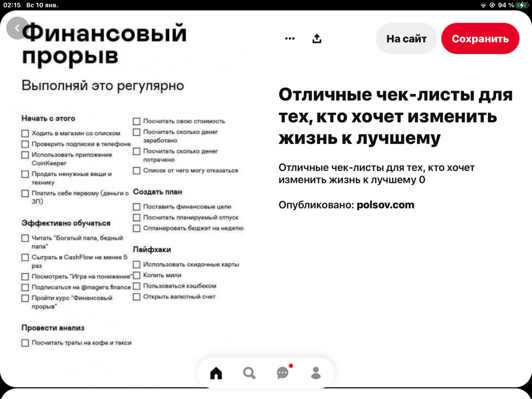Check box Использовать приложение CoinKeeper
The image size is (532, 399).
tap(25, 155)
